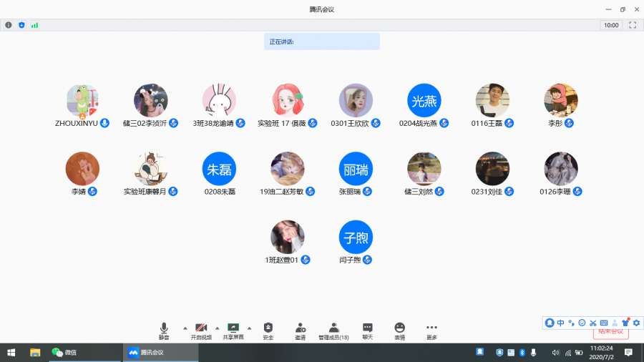Expand audio options arrow beside mute
644x362 pixels.
[185, 327]
